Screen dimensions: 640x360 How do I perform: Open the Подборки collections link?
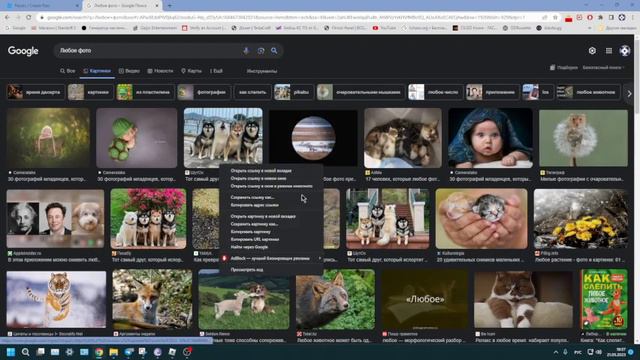[x=564, y=68]
